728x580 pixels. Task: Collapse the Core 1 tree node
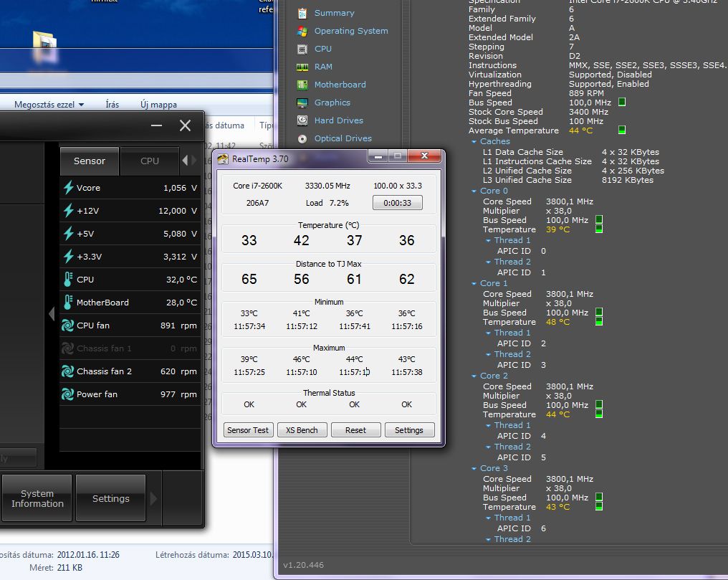click(x=474, y=283)
